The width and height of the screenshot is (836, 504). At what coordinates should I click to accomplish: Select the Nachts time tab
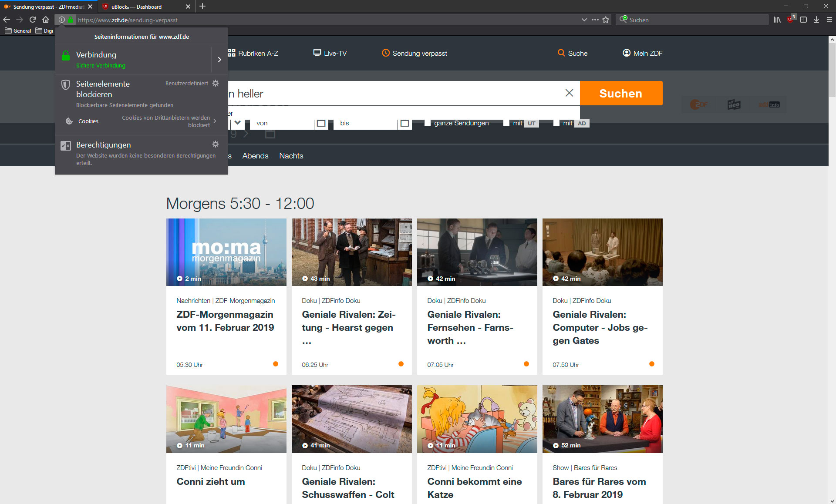tap(291, 156)
